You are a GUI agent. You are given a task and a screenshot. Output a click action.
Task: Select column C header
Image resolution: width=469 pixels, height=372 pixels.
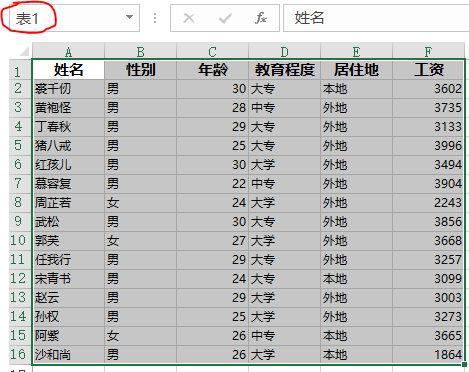tap(212, 52)
